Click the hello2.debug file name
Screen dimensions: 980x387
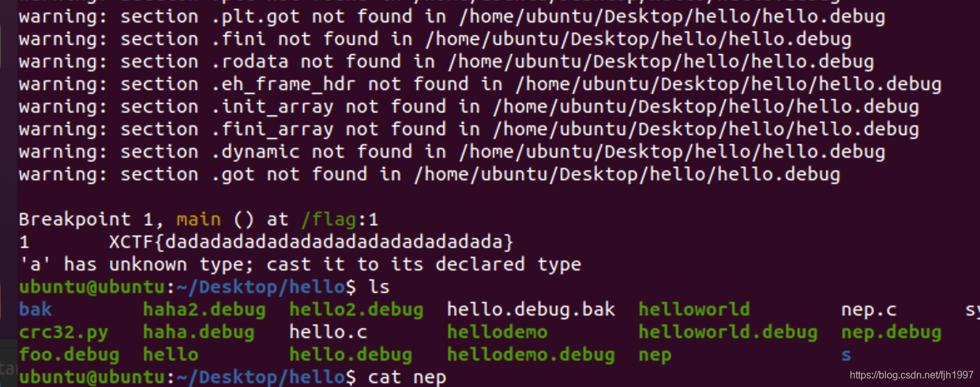(x=356, y=309)
